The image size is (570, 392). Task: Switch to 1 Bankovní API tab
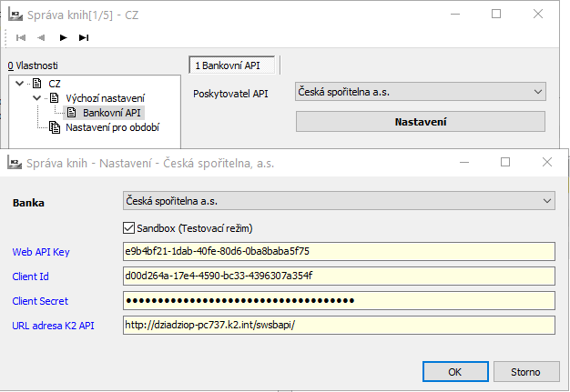(232, 65)
